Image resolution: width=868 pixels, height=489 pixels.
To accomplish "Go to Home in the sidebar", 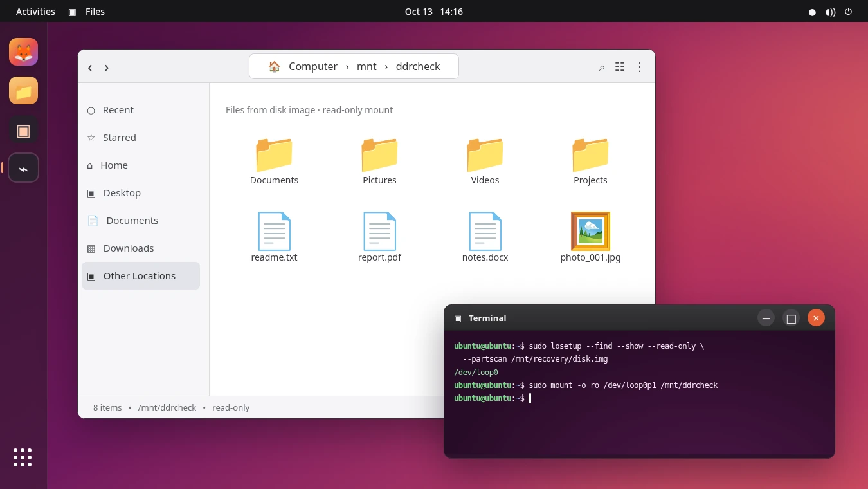I will click(141, 165).
